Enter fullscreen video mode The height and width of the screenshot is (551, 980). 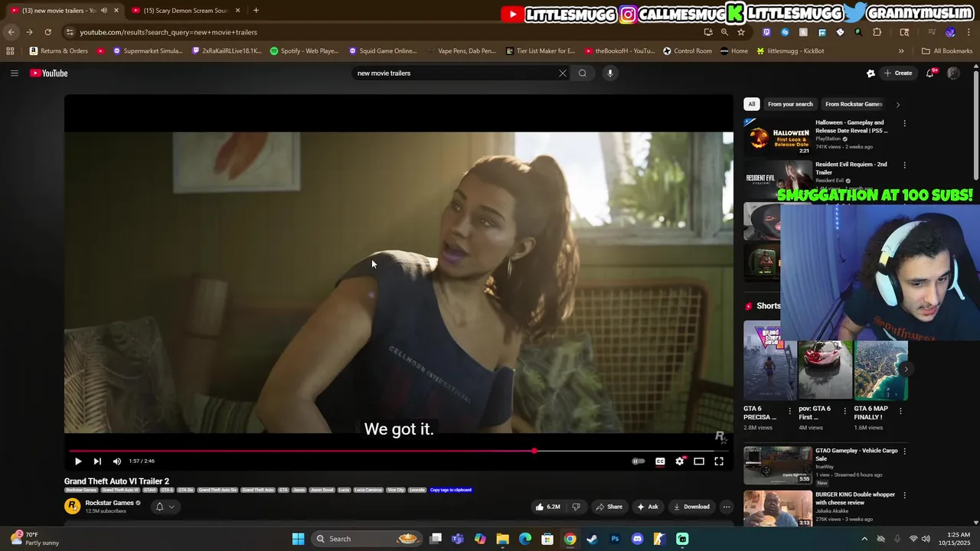pyautogui.click(x=719, y=461)
